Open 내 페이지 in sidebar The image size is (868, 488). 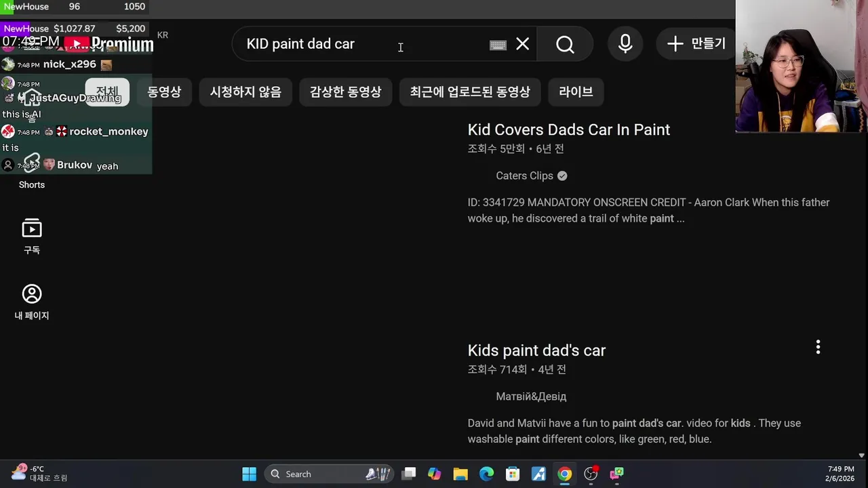(x=32, y=302)
